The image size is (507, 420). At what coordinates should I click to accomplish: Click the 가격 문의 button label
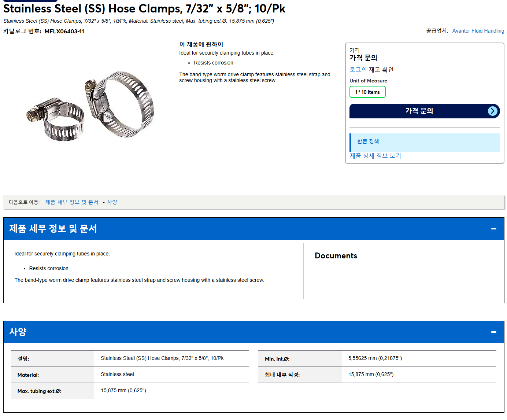(419, 111)
